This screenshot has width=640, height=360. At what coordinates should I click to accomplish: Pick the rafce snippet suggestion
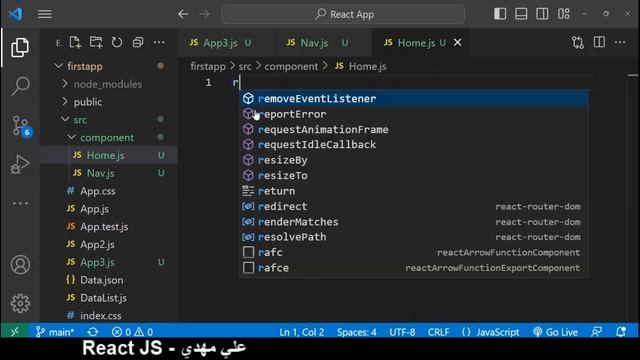click(414, 268)
